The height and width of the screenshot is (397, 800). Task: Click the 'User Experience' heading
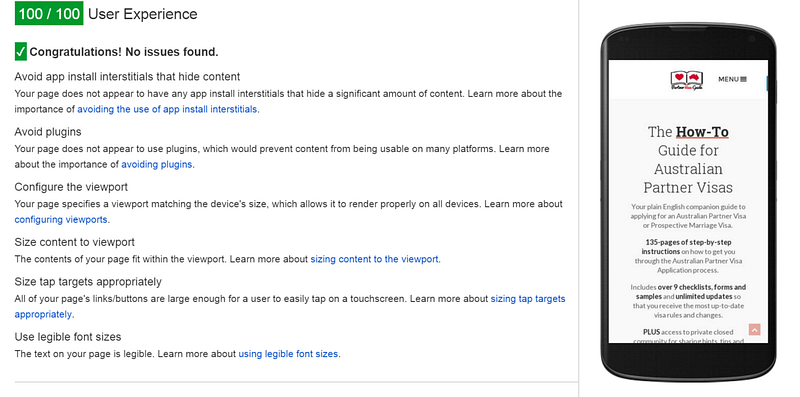[142, 14]
